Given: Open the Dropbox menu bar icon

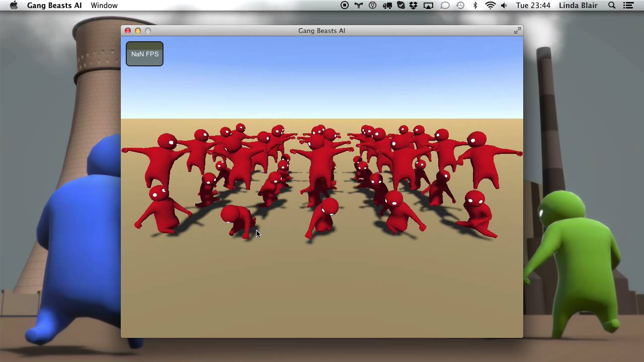Looking at the screenshot, I should click(x=414, y=6).
